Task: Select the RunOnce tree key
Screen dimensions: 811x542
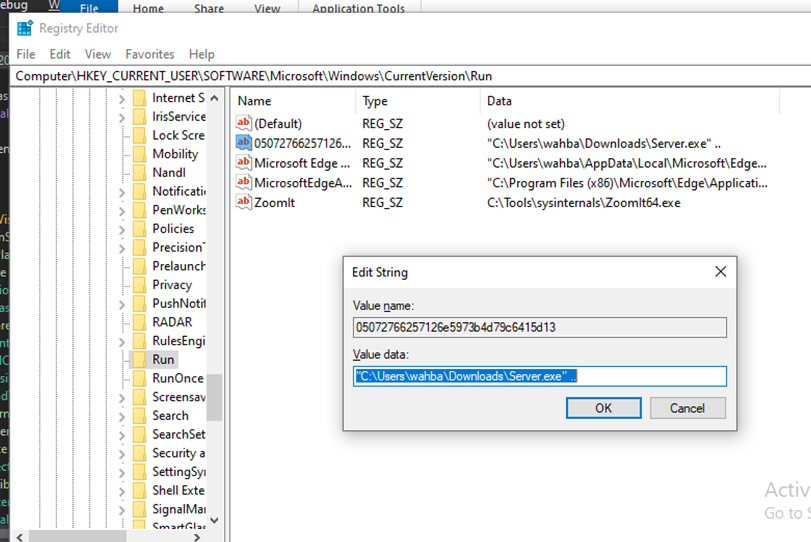Action: click(x=178, y=378)
